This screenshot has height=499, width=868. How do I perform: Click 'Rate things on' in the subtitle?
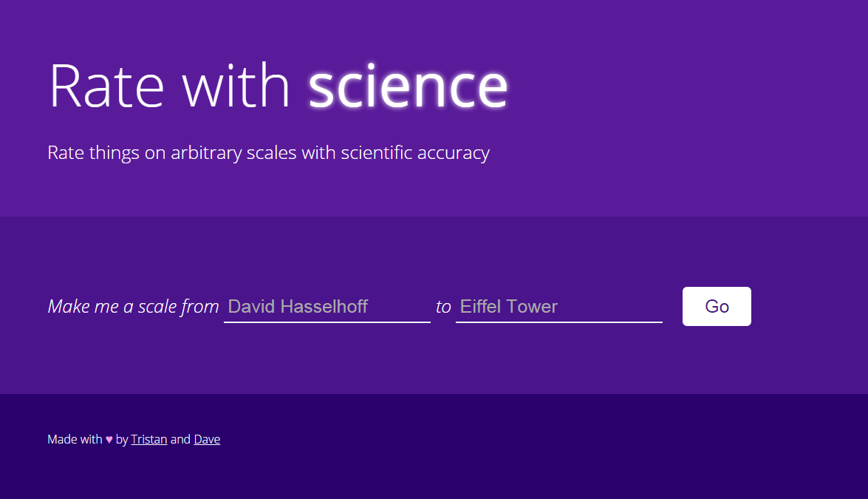click(x=107, y=152)
